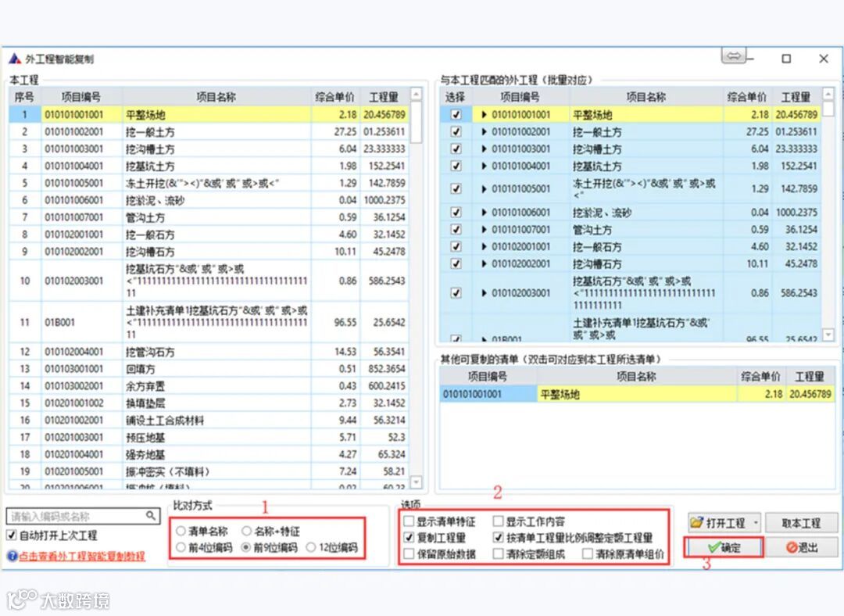Uncheck the matched row 010101001001 平整场地

pyautogui.click(x=456, y=115)
